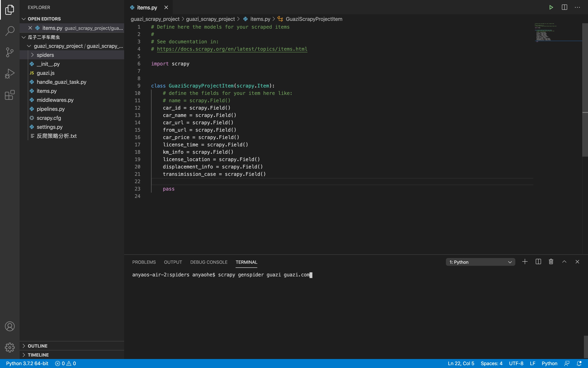Screen dimensions: 588x368
Task: Open the 1: Python terminal dropdown
Action: click(x=480, y=262)
